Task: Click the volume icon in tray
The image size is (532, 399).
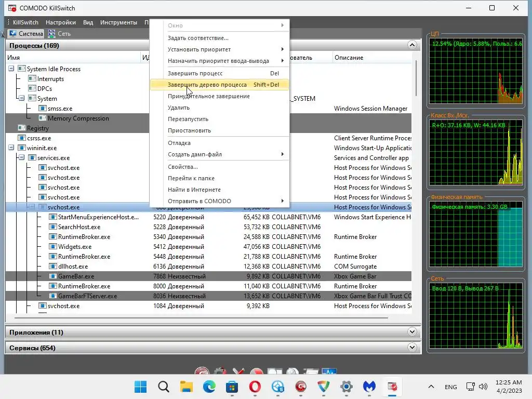Action: coord(483,387)
